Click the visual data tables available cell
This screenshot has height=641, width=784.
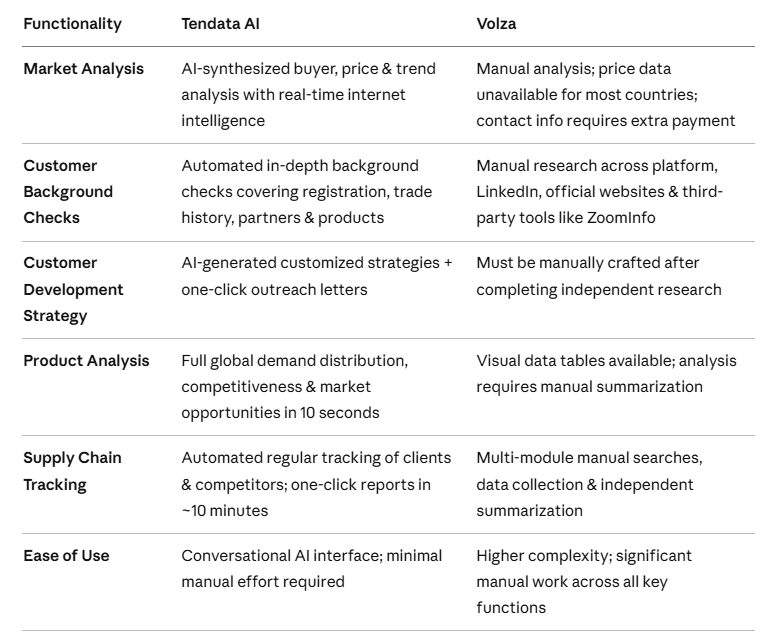(606, 374)
